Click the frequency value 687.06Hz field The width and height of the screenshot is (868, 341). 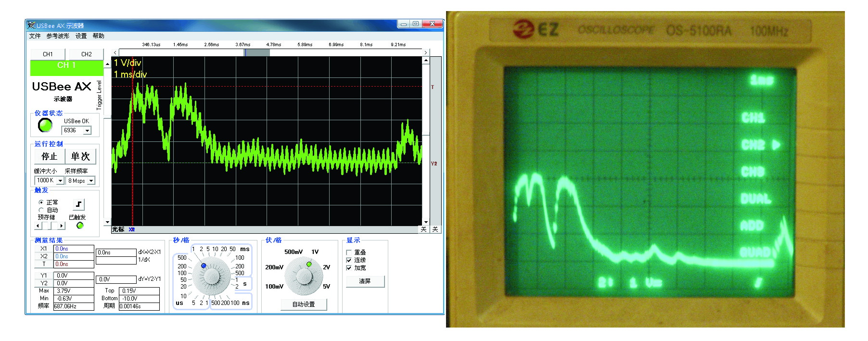[74, 306]
